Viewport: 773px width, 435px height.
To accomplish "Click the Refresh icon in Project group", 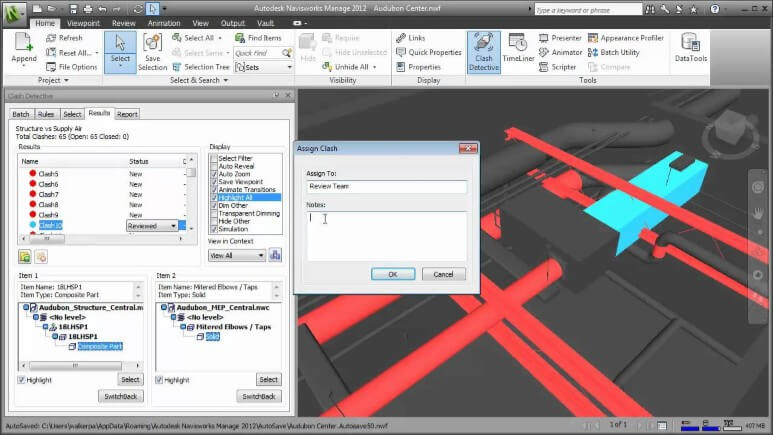I will pos(51,38).
